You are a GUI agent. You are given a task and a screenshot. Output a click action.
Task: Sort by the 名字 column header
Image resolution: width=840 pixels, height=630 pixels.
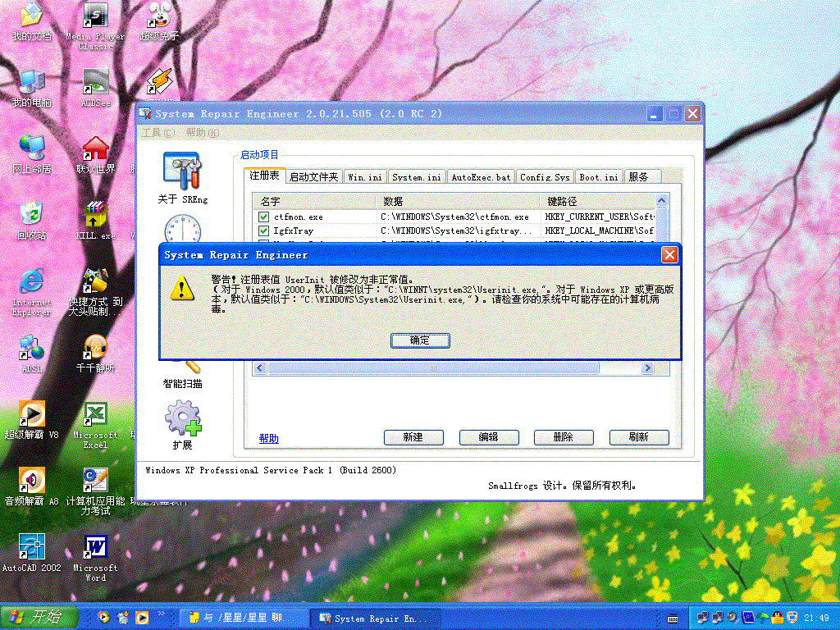315,202
